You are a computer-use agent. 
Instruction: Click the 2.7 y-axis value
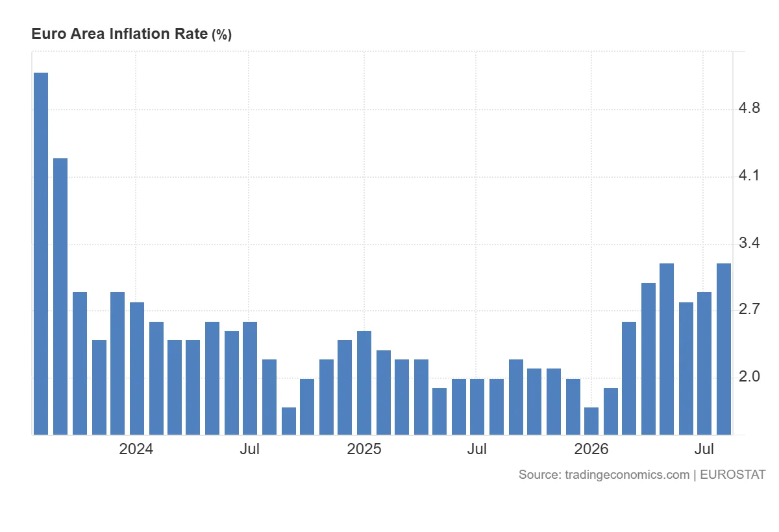tap(750, 309)
